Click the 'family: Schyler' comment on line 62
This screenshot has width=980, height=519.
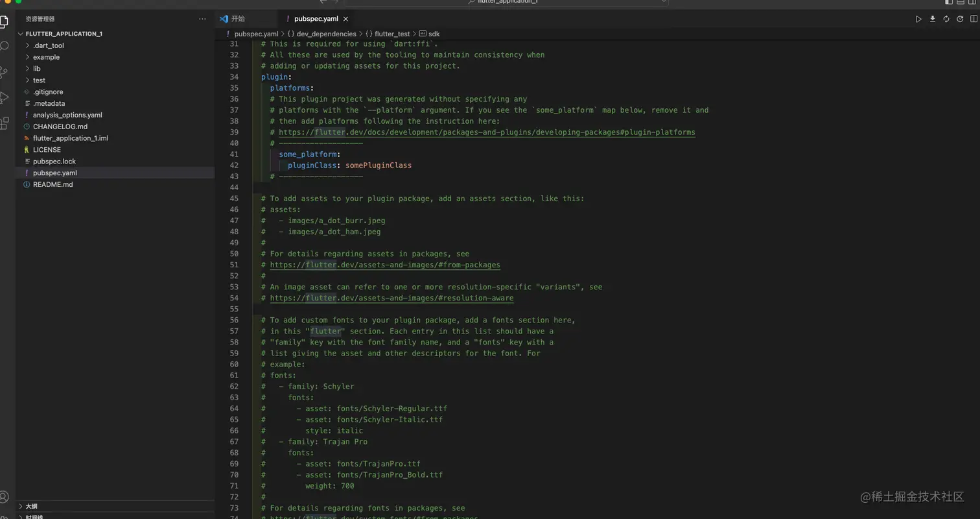[x=321, y=387]
